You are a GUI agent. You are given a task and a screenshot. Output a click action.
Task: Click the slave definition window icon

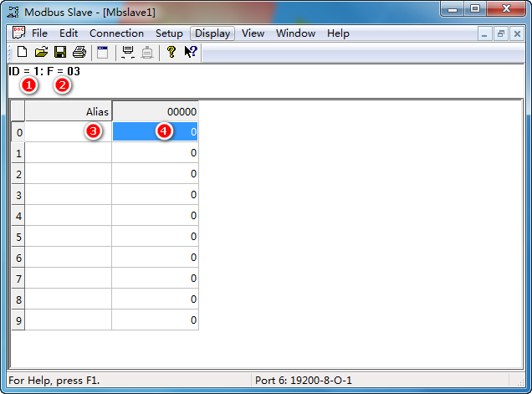point(102,52)
